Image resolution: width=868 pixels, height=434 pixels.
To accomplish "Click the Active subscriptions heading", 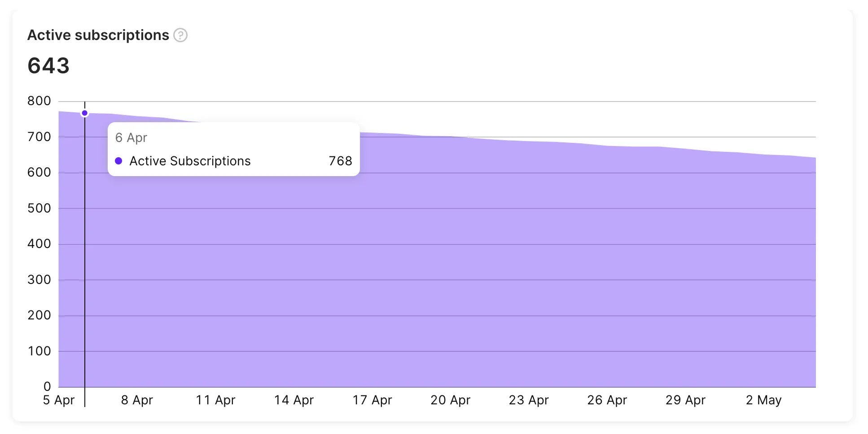I will pos(98,35).
